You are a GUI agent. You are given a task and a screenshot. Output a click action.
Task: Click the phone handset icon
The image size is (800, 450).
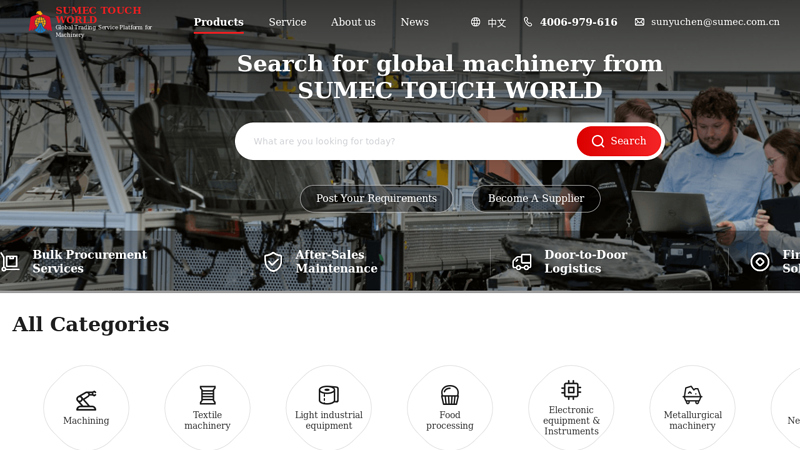point(528,22)
